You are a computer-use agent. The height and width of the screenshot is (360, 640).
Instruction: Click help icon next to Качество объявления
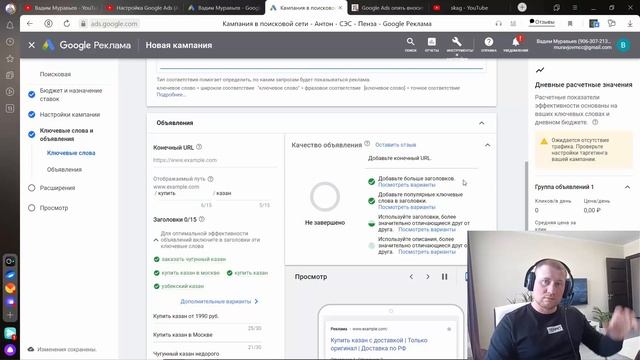[x=367, y=144]
